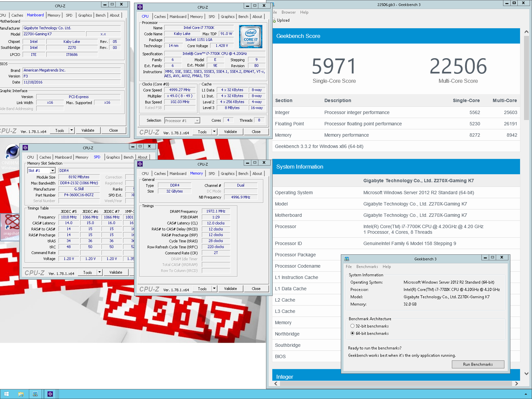This screenshot has height=399, width=532.
Task: Open Graphics tab in CPU-Z Memory window
Action: (227, 174)
